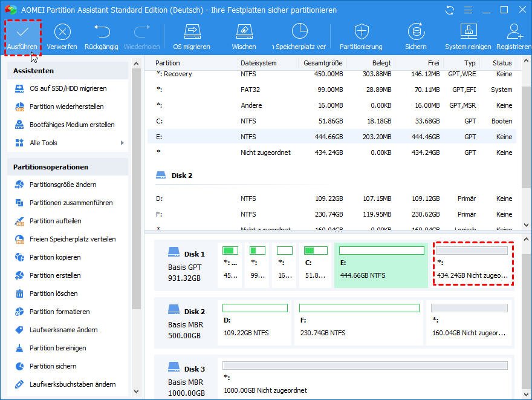Image resolution: width=532 pixels, height=400 pixels.
Task: Open the OS migrieren tool
Action: pyautogui.click(x=192, y=33)
